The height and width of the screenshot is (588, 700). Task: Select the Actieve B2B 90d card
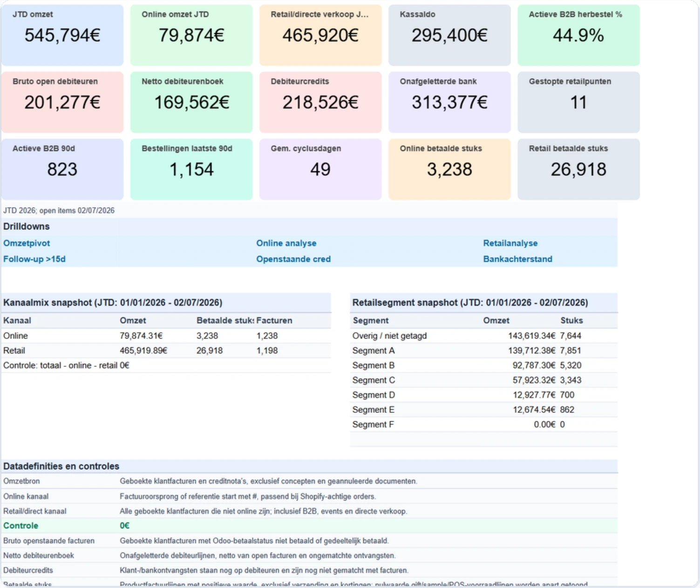62,169
